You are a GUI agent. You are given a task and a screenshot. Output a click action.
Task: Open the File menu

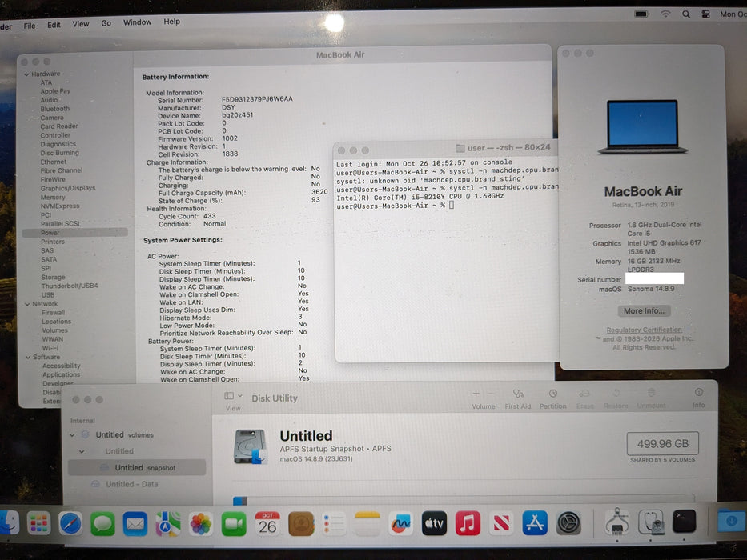30,26
